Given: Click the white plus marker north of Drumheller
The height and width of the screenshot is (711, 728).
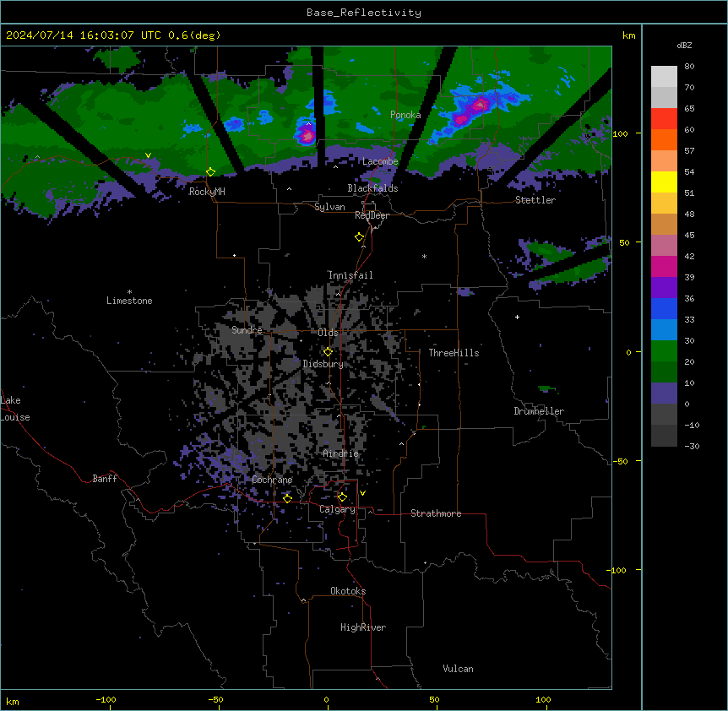Looking at the screenshot, I should click(x=517, y=317).
